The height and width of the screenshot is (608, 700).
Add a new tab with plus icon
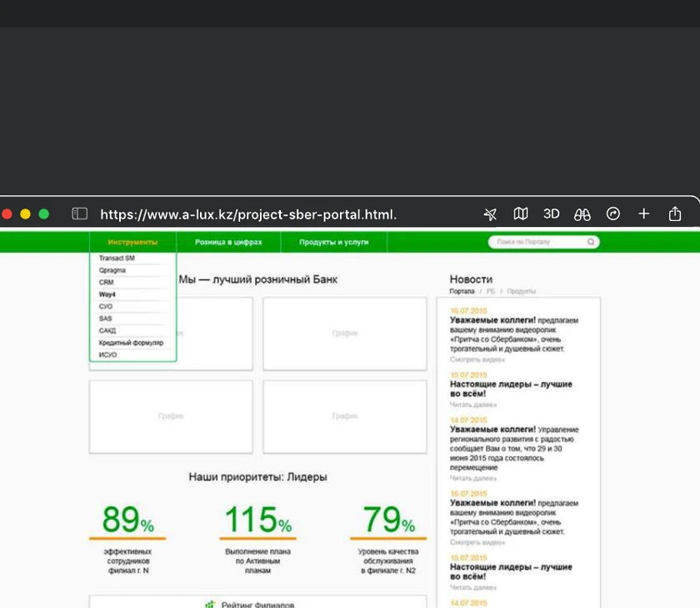point(643,214)
